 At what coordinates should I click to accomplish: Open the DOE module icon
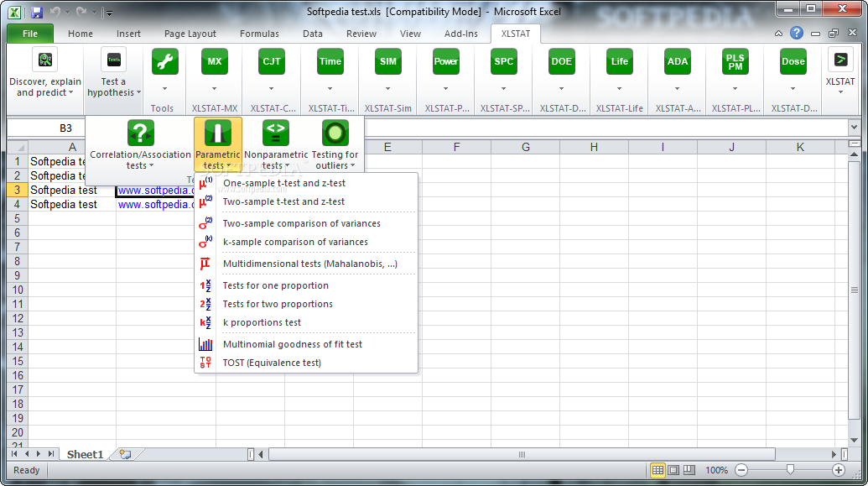click(561, 61)
